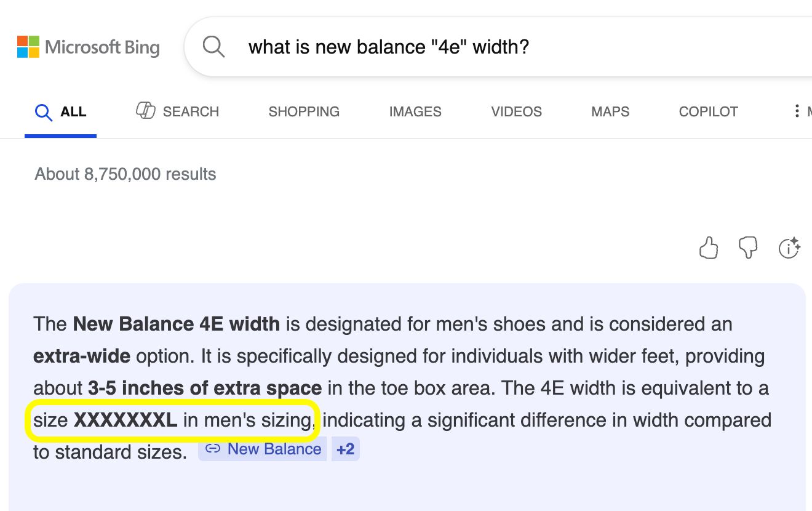Expand the +2 additional sources

point(345,449)
